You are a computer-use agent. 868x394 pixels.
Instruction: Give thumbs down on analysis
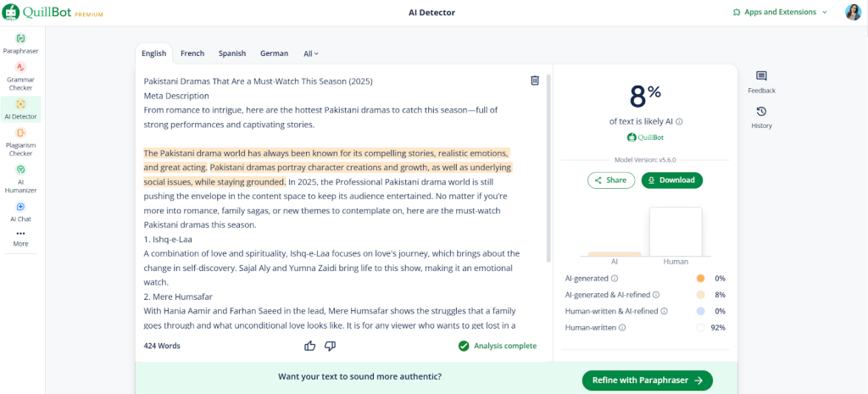point(331,346)
